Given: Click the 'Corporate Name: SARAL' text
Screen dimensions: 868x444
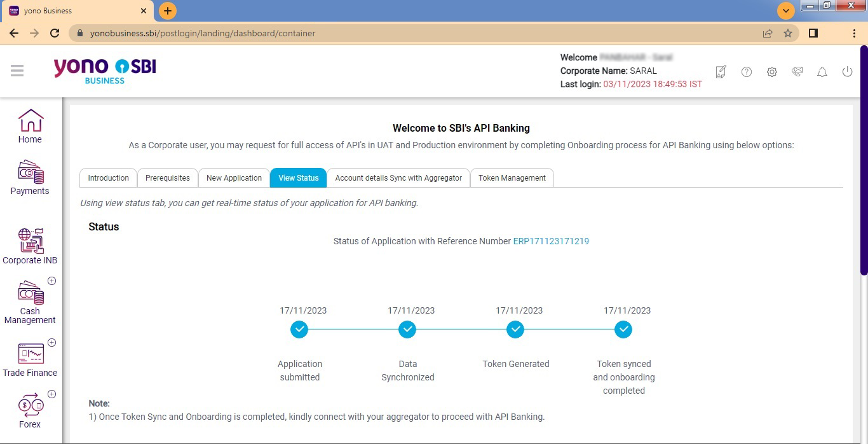Looking at the screenshot, I should (609, 71).
